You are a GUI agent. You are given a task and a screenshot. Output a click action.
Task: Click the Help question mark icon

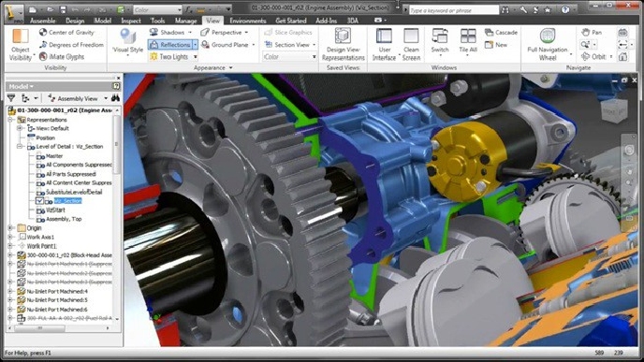click(565, 10)
